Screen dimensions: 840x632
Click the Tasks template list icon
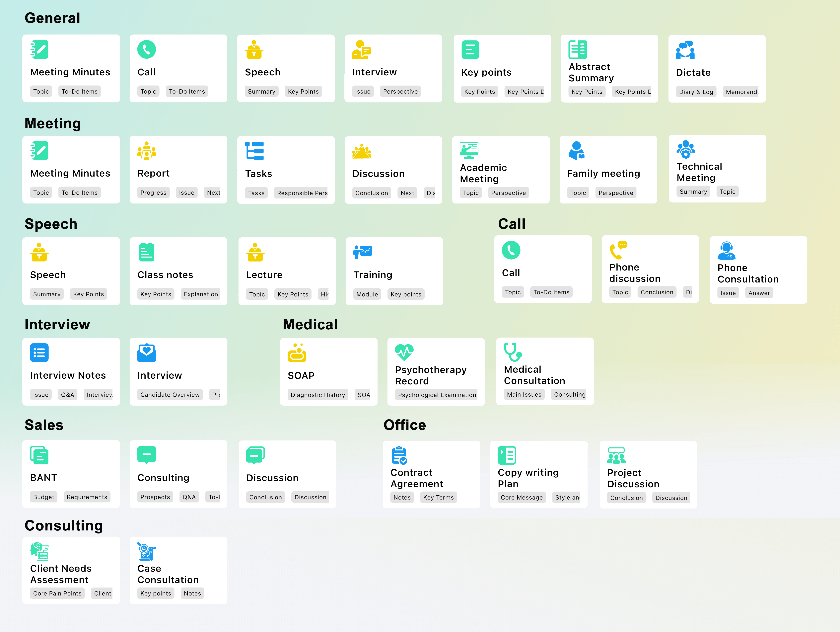click(x=254, y=151)
